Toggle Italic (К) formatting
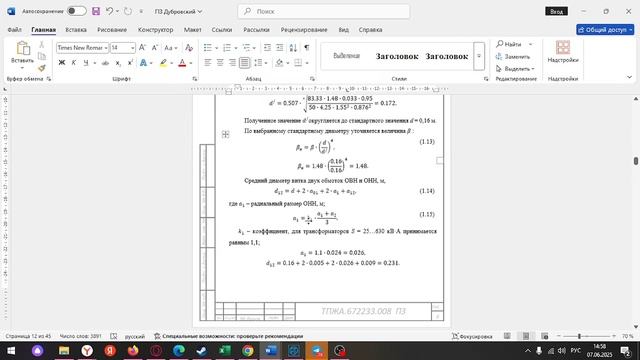 tap(73, 62)
